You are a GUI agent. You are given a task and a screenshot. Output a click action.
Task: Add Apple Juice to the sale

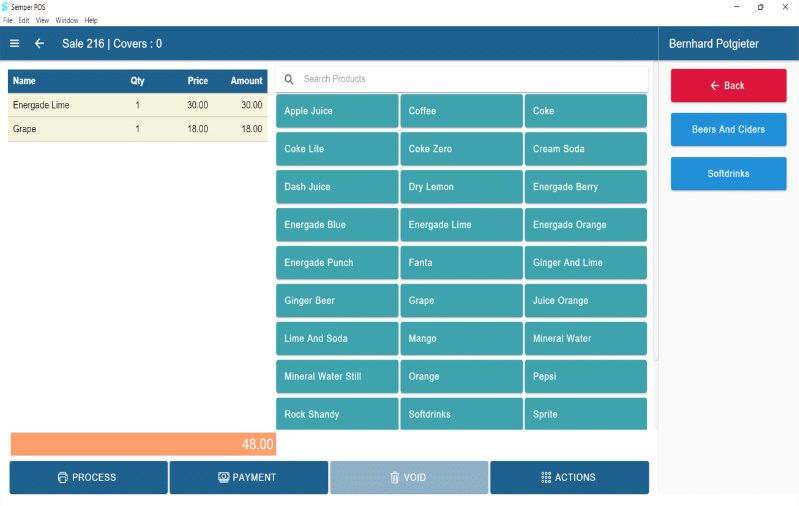pos(337,111)
